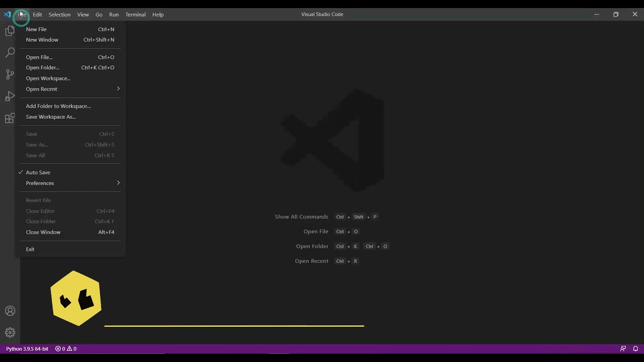The width and height of the screenshot is (644, 362).
Task: Choose Open Workspace... menu entry
Action: [x=70, y=78]
